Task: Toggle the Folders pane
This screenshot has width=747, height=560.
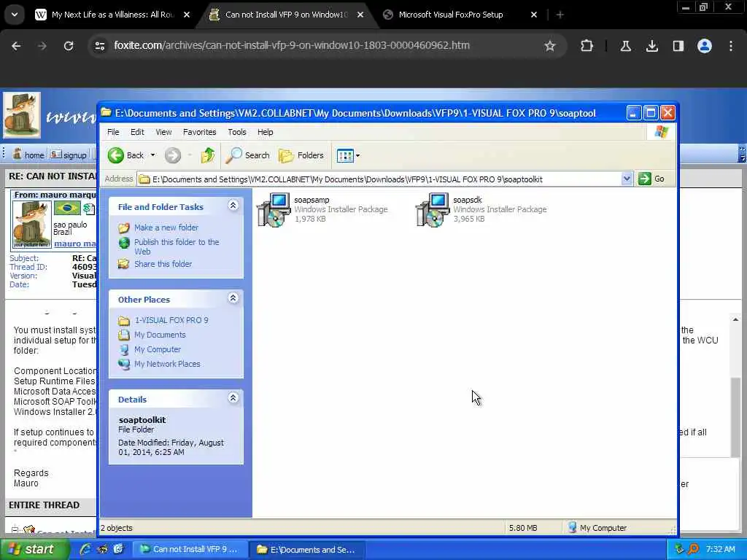Action: (x=301, y=155)
